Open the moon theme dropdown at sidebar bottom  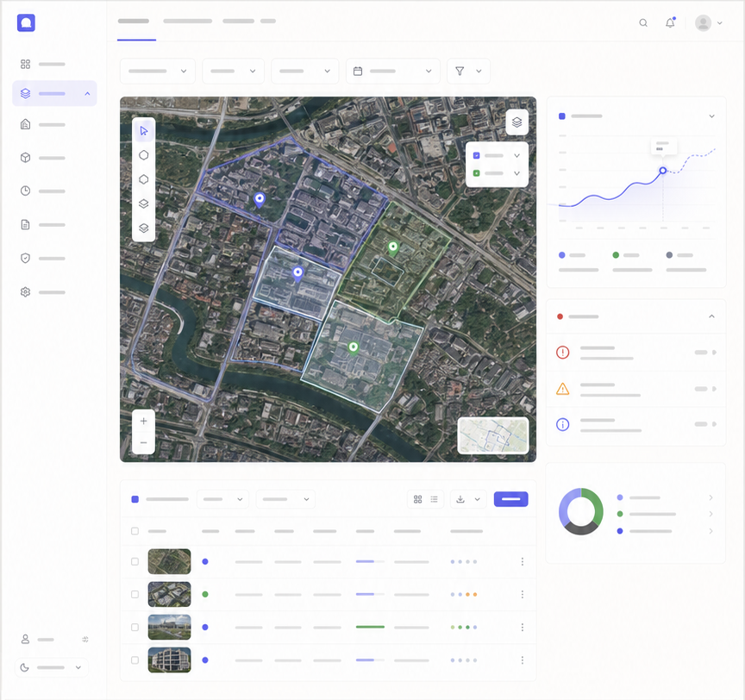52,667
